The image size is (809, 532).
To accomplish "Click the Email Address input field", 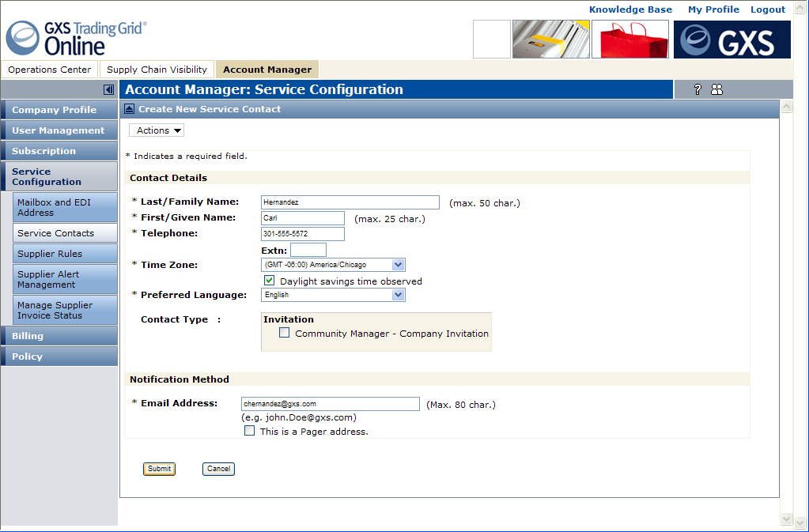I will (331, 404).
